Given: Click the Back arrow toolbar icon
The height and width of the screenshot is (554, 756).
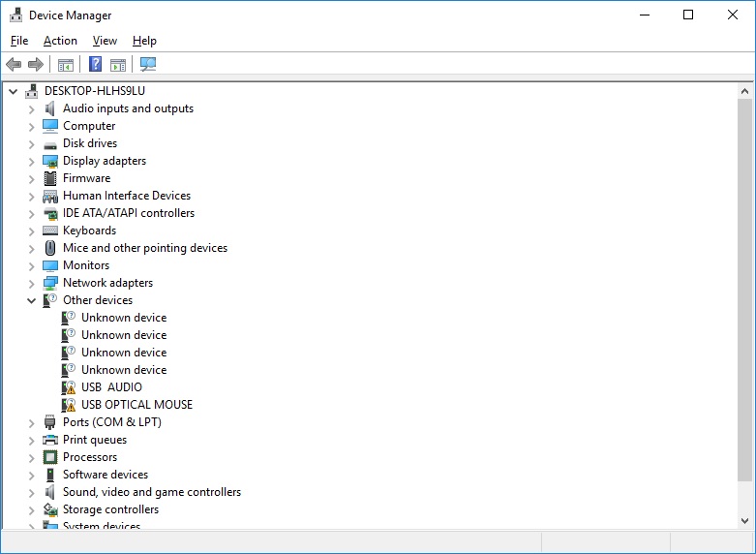Looking at the screenshot, I should tap(14, 64).
